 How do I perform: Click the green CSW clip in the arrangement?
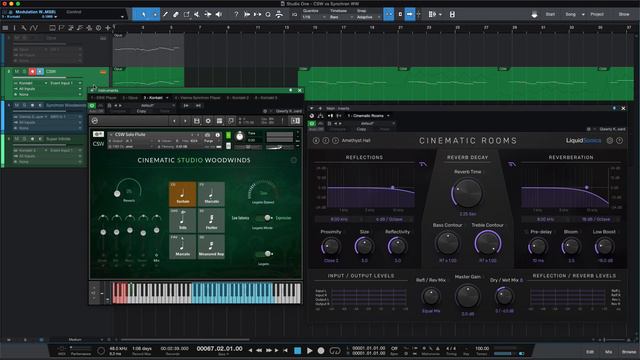[x=465, y=84]
